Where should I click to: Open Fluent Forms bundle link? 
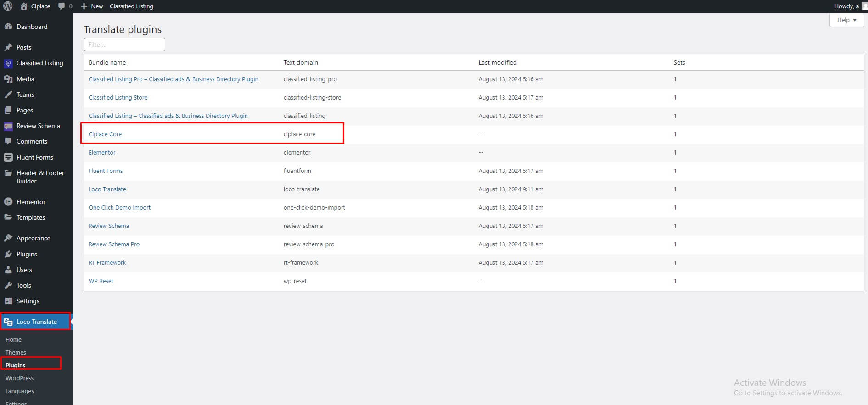(106, 171)
